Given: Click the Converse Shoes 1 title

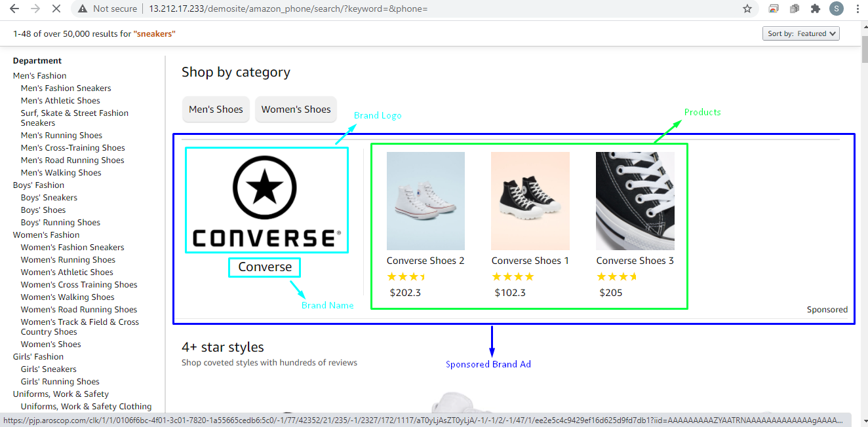Looking at the screenshot, I should [x=530, y=261].
